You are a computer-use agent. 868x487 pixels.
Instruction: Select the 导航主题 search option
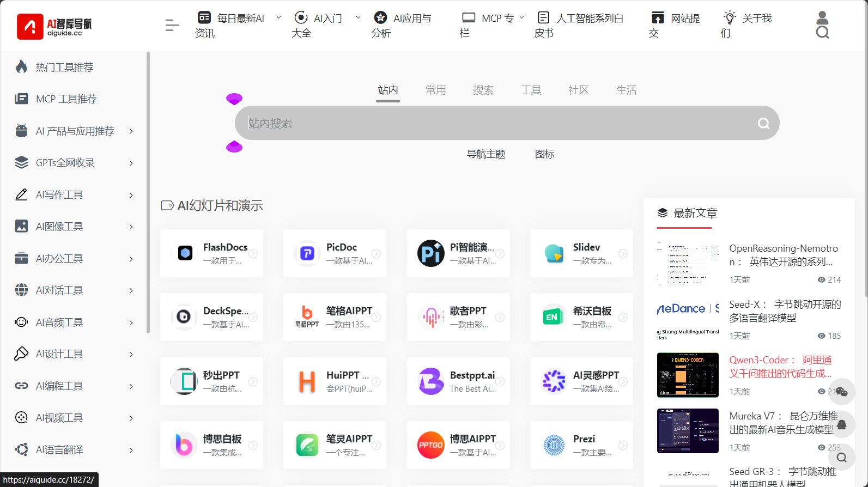pyautogui.click(x=486, y=154)
